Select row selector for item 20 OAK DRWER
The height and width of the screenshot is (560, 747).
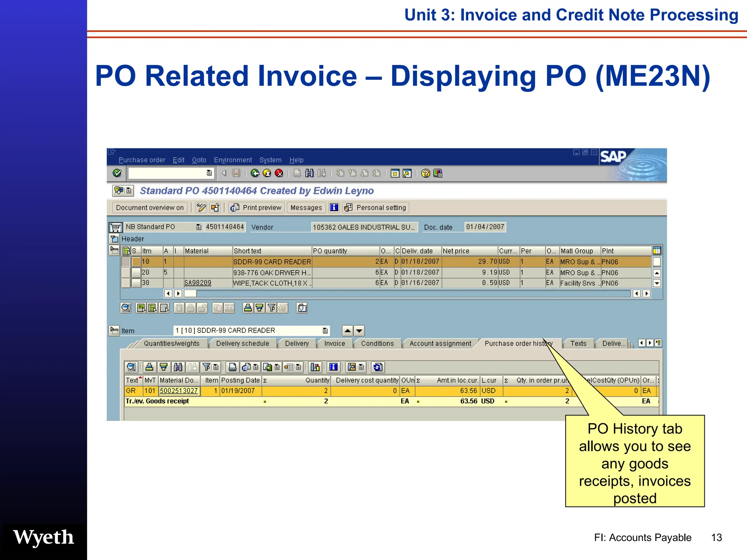(x=125, y=272)
